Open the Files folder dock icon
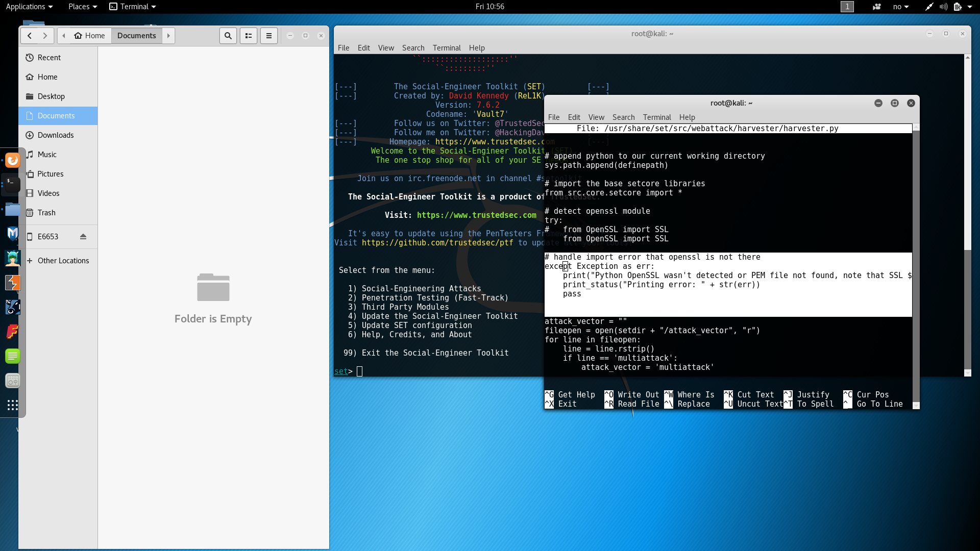Viewport: 980px width, 551px height. pyautogui.click(x=13, y=209)
